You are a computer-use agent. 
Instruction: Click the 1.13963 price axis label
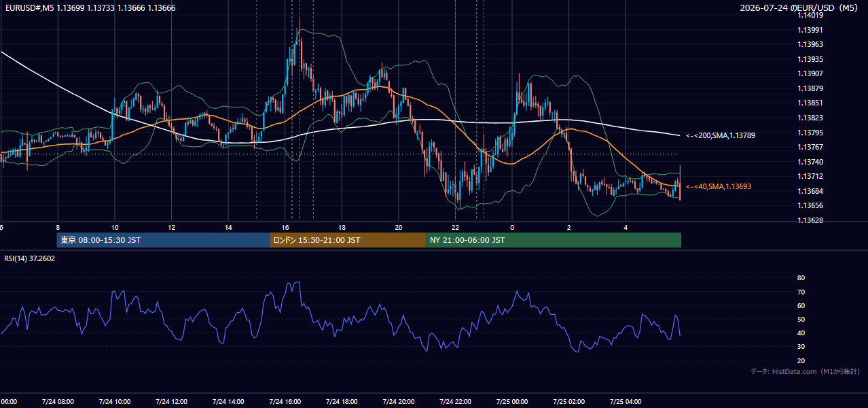pos(810,44)
